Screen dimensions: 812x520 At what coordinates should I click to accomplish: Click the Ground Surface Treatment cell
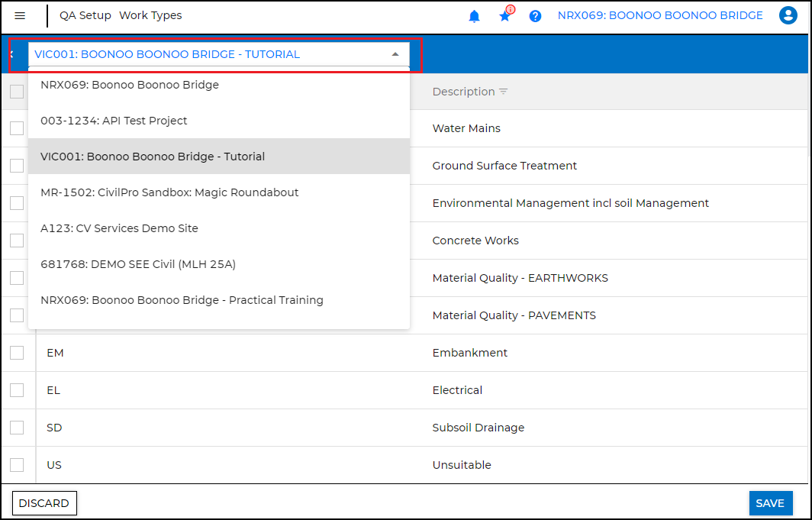coord(504,166)
